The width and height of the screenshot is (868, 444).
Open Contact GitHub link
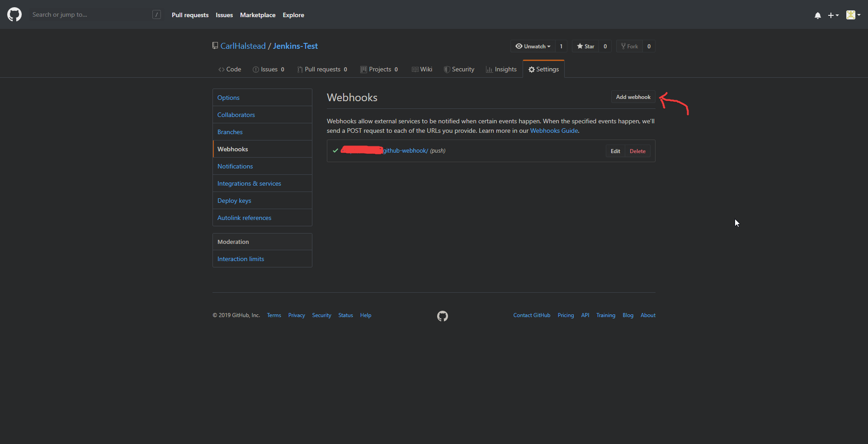pyautogui.click(x=532, y=315)
